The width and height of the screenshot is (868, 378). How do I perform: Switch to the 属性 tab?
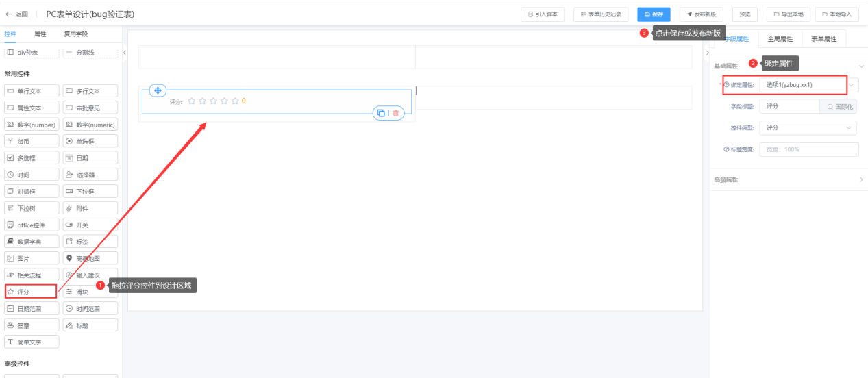click(40, 34)
